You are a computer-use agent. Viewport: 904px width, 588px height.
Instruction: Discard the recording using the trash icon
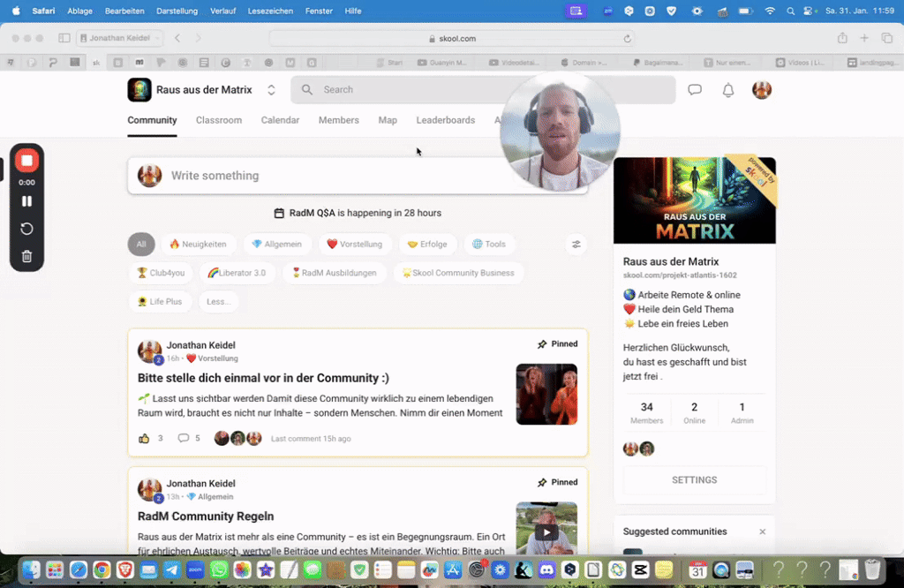[x=26, y=256]
